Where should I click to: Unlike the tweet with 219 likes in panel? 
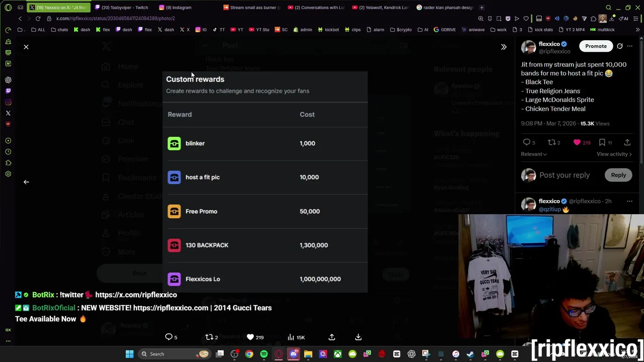(x=582, y=143)
